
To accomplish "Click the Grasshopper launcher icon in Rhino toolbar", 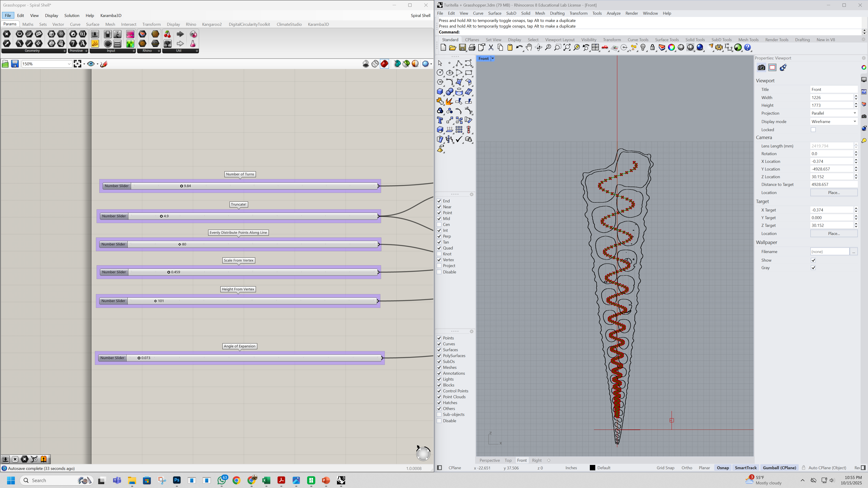I will [738, 47].
